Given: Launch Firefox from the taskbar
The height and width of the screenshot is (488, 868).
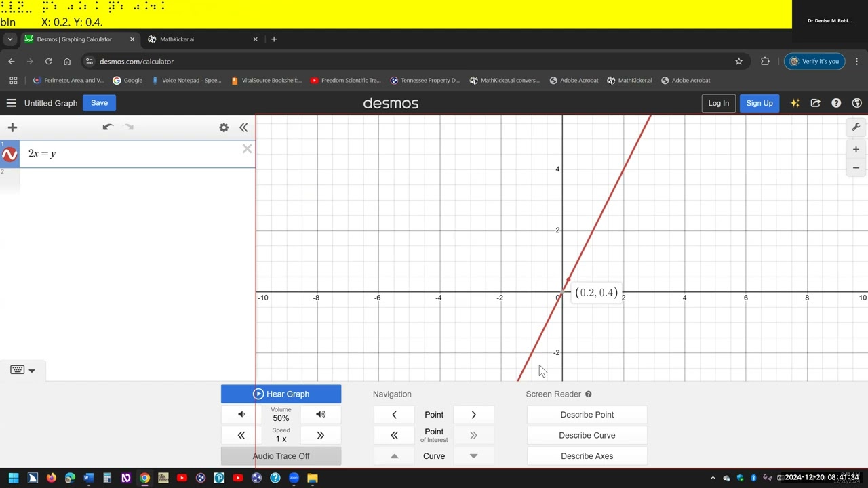Looking at the screenshot, I should click(52, 478).
